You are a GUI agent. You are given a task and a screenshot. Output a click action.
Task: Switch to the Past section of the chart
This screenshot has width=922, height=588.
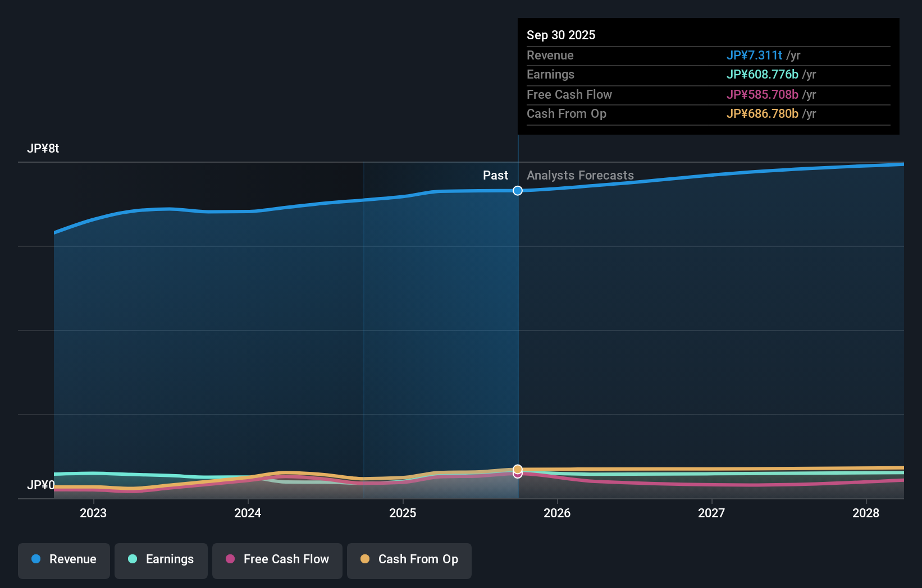pos(495,175)
